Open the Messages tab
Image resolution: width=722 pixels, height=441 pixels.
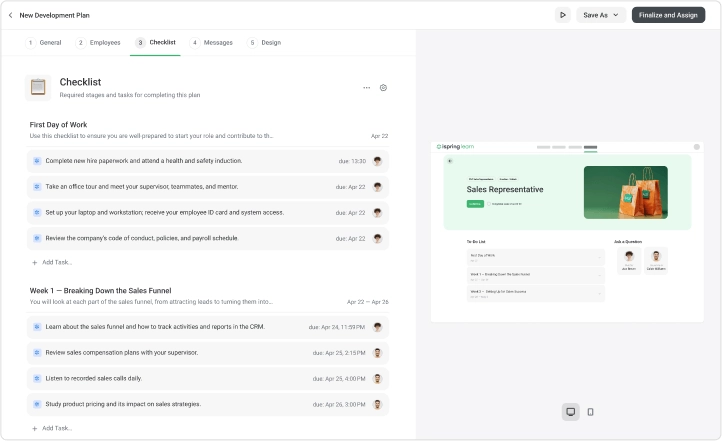(x=211, y=43)
